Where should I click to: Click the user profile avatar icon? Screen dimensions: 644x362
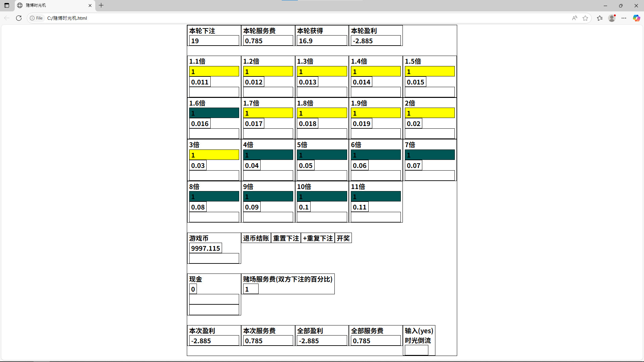click(x=612, y=18)
